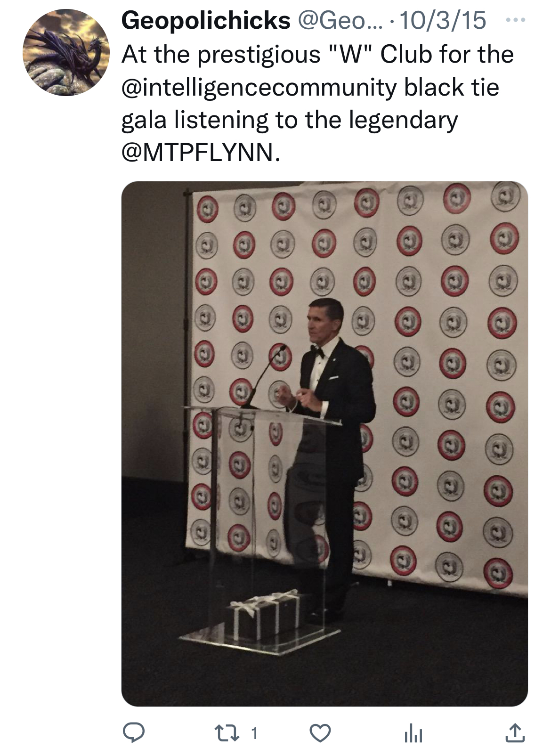This screenshot has height=756, width=551.
Task: Open the tweet via 10/3/15 date
Action: 442,21
